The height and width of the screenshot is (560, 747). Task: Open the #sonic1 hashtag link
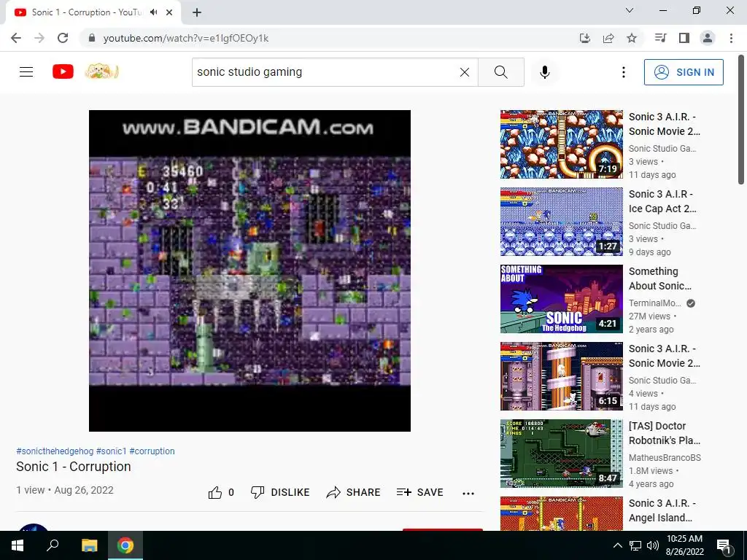(112, 451)
